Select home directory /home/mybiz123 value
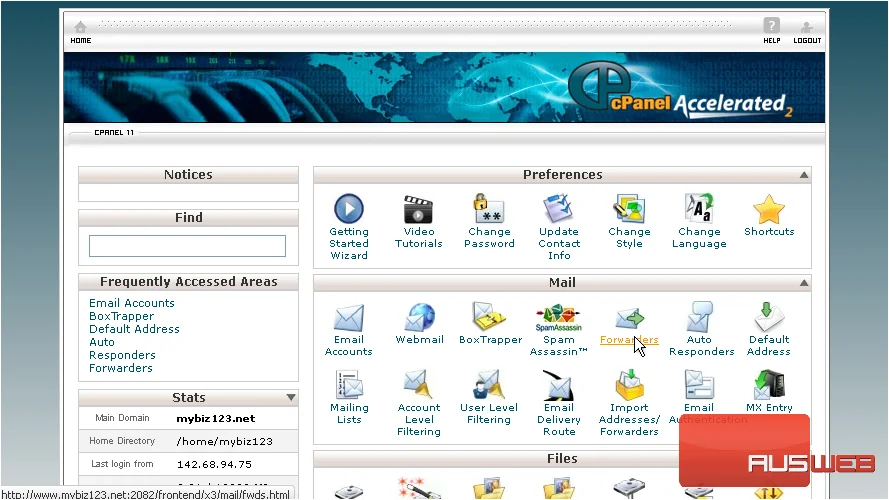Screen dimensions: 889x500 click(x=225, y=442)
